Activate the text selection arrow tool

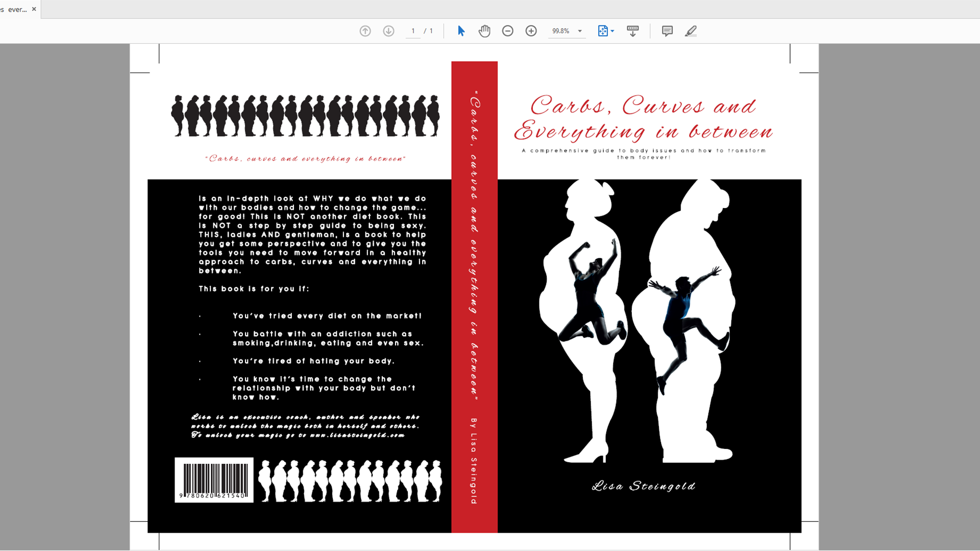tap(460, 31)
